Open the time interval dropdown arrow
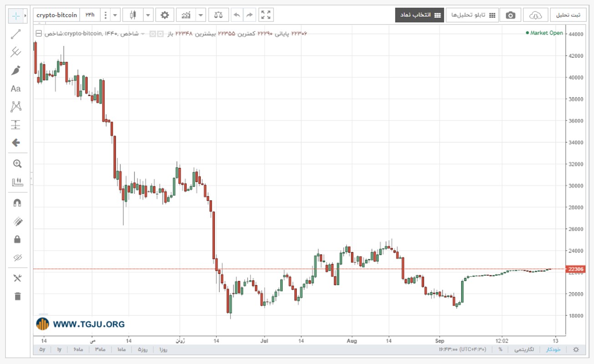 pos(115,15)
